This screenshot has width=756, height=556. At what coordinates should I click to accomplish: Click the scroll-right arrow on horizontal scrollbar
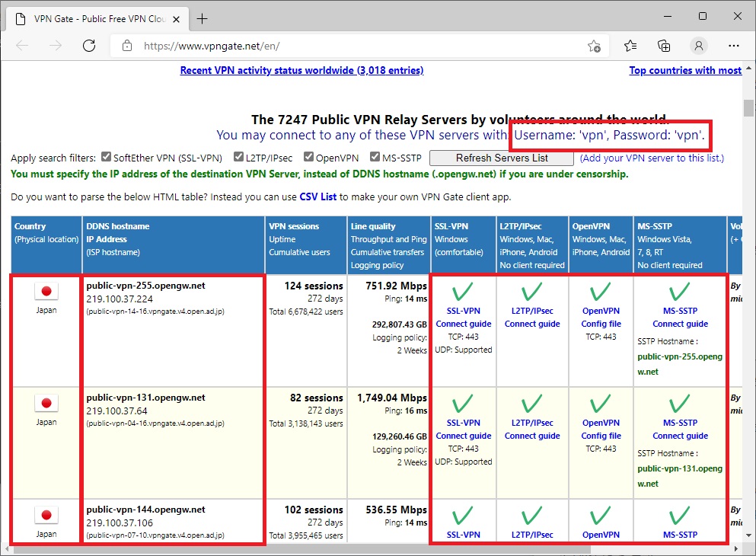click(x=736, y=549)
